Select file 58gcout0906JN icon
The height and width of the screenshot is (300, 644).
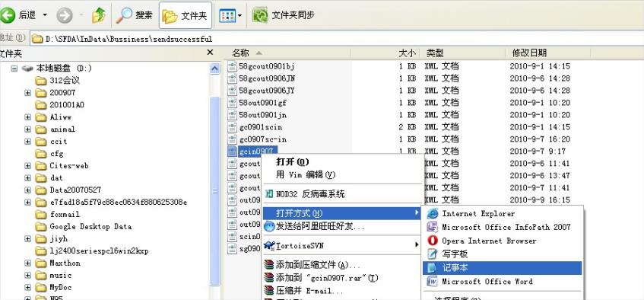233,78
